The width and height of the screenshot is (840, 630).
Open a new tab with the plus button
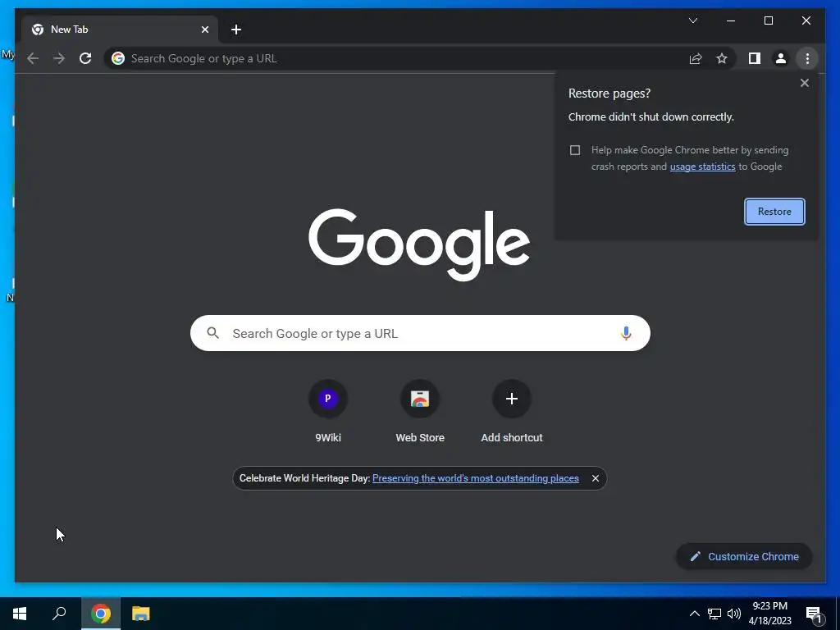236,30
